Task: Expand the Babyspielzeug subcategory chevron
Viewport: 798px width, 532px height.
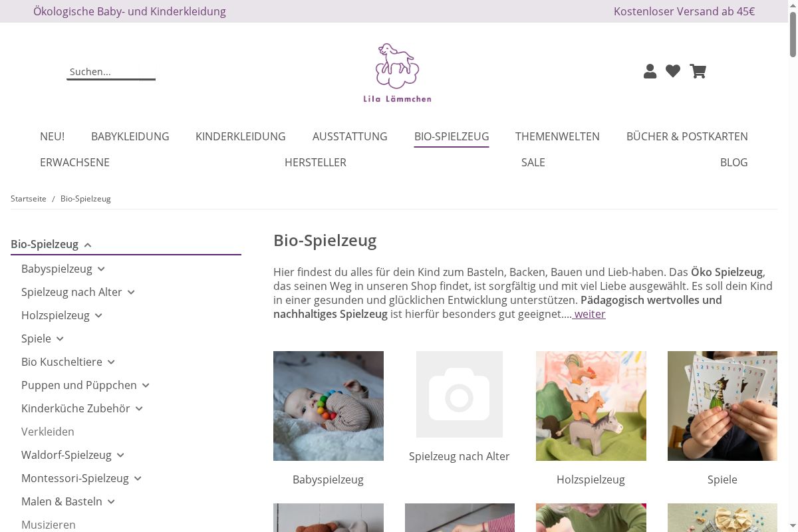Action: tap(101, 269)
